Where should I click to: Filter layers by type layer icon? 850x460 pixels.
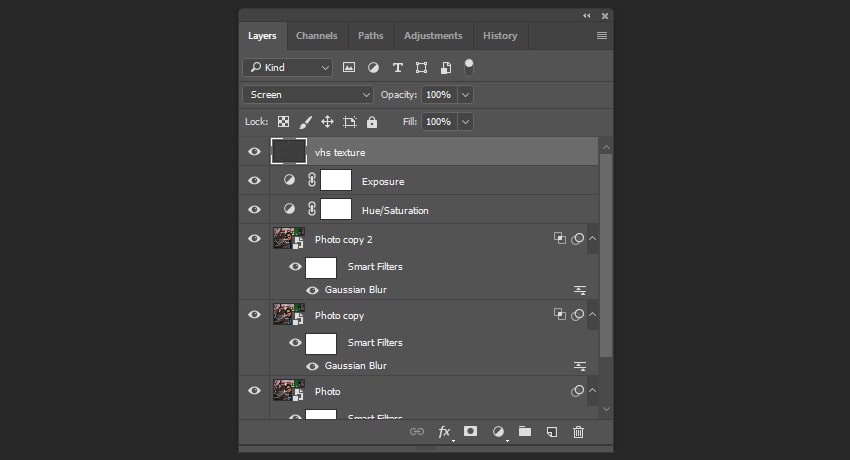click(x=397, y=67)
